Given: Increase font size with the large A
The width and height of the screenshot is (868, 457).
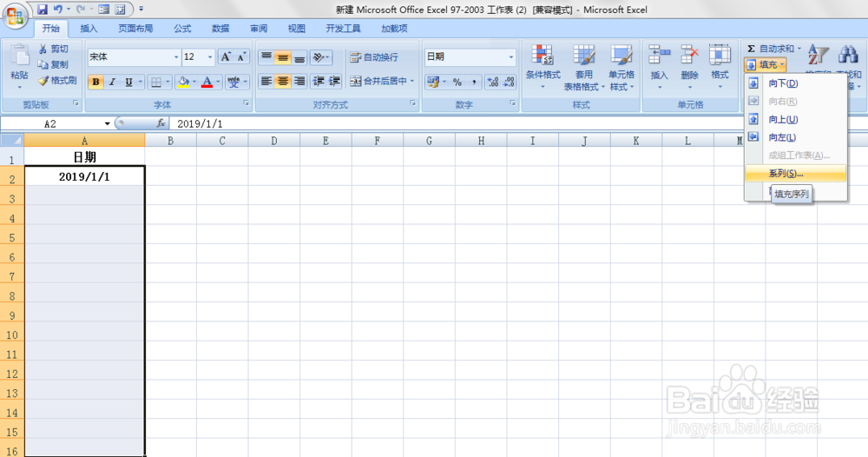Looking at the screenshot, I should [226, 56].
